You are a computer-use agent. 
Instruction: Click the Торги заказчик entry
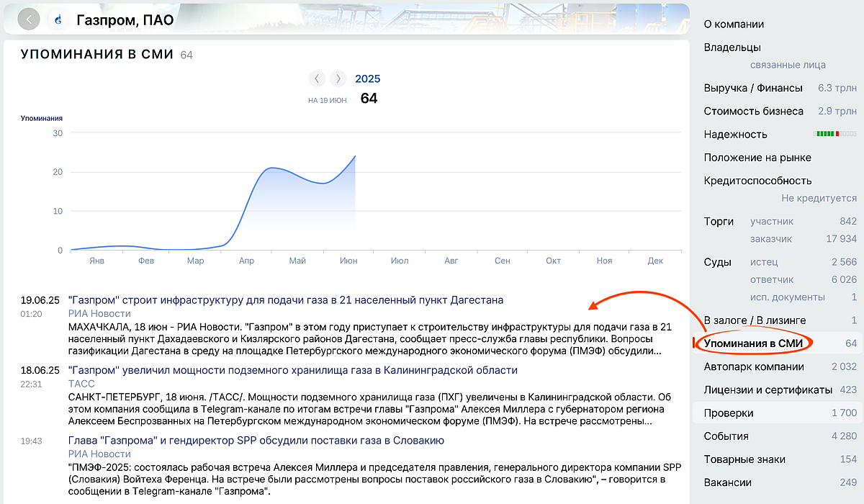(x=771, y=238)
